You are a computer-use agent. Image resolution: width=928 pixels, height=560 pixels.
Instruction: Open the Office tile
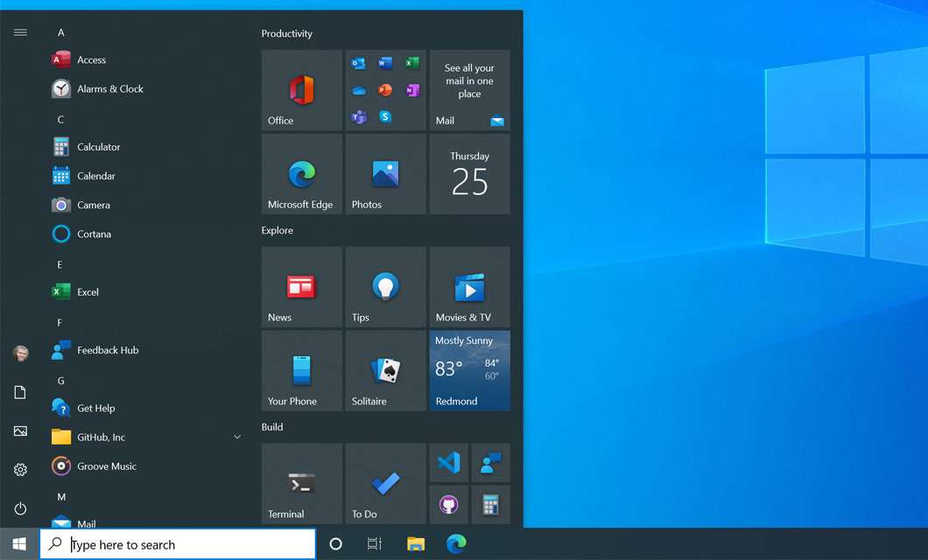point(301,90)
